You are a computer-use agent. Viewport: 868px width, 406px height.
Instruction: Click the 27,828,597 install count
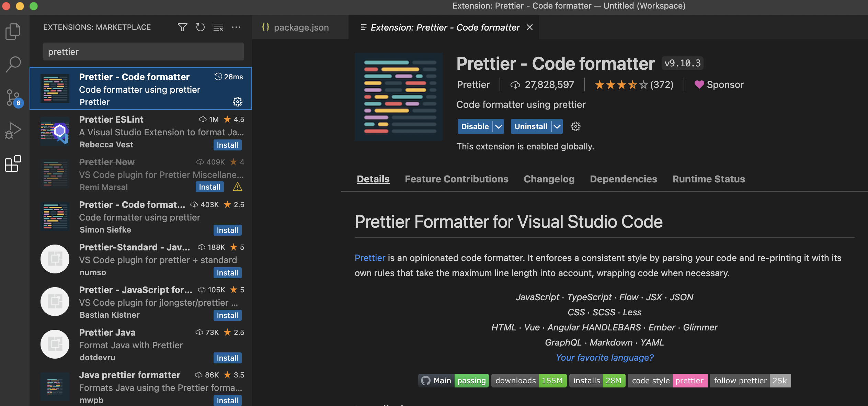542,84
